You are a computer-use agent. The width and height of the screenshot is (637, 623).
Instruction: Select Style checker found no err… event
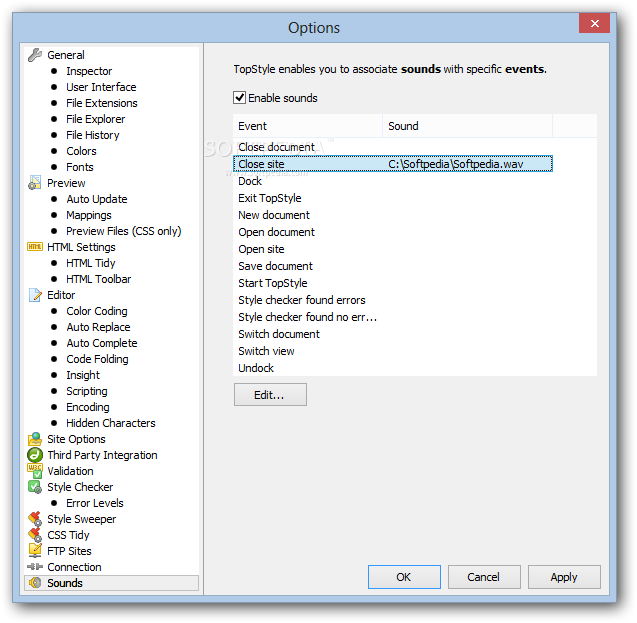click(308, 317)
